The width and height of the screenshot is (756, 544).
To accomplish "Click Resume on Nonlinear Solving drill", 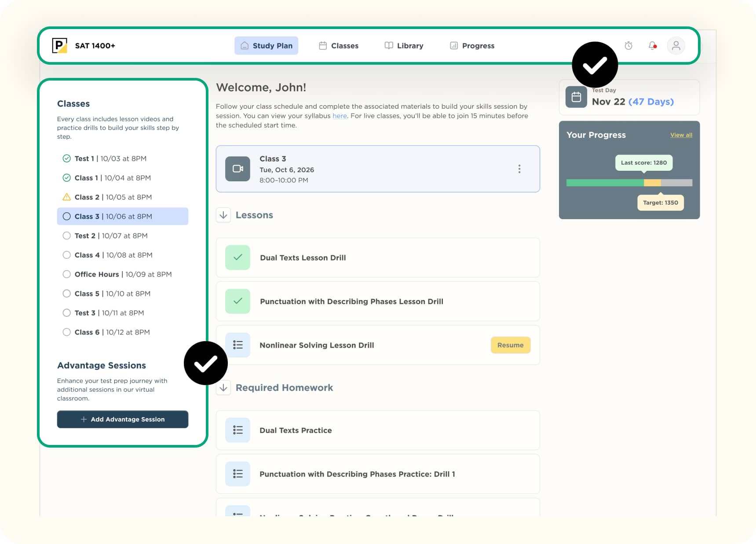I will point(510,345).
